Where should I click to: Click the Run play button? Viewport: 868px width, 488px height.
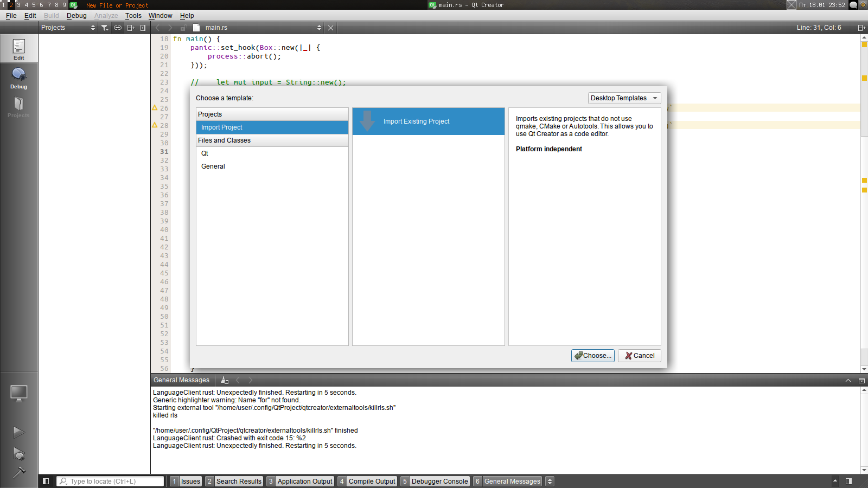click(19, 432)
